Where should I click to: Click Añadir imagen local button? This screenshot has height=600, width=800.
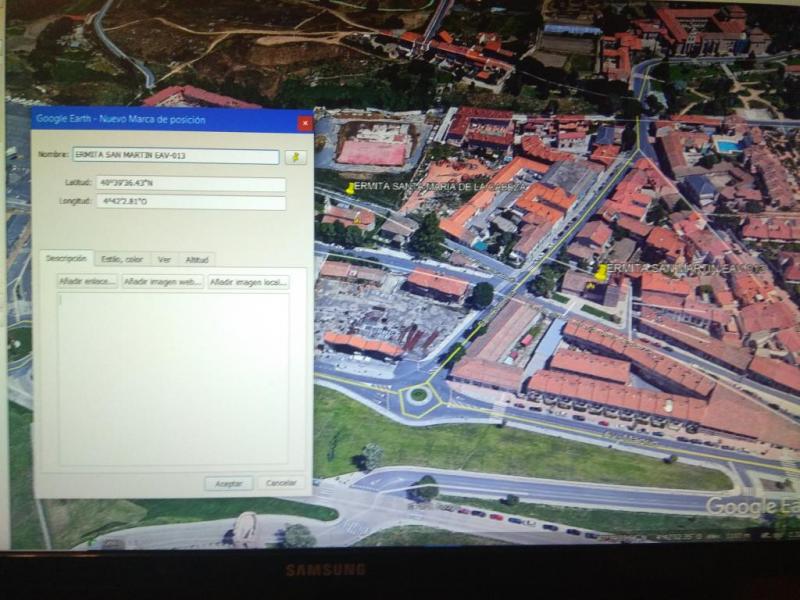(248, 282)
